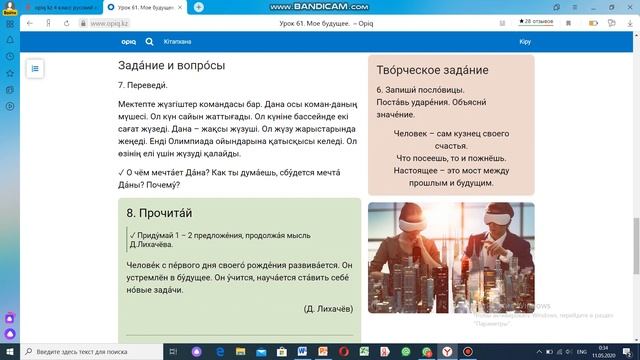Viewport: 640px width, 360px height.
Task: Click the padlock site security icon
Action: (83, 23)
